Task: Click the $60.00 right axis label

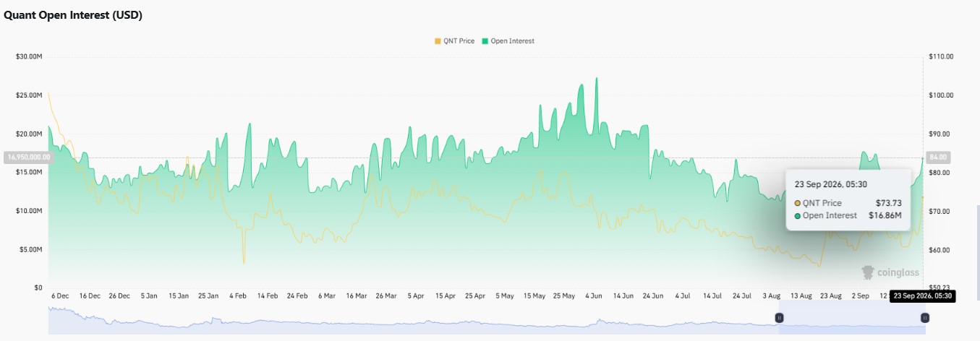Action: (x=940, y=249)
